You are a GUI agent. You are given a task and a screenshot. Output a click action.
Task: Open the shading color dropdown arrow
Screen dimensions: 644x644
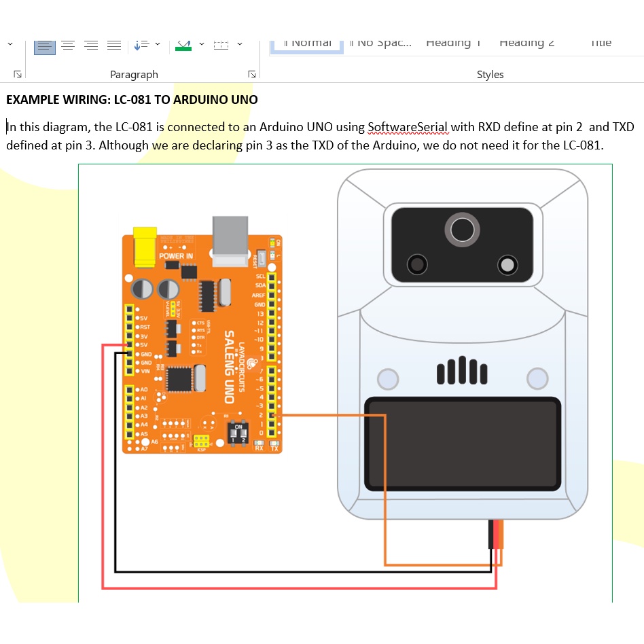click(201, 44)
